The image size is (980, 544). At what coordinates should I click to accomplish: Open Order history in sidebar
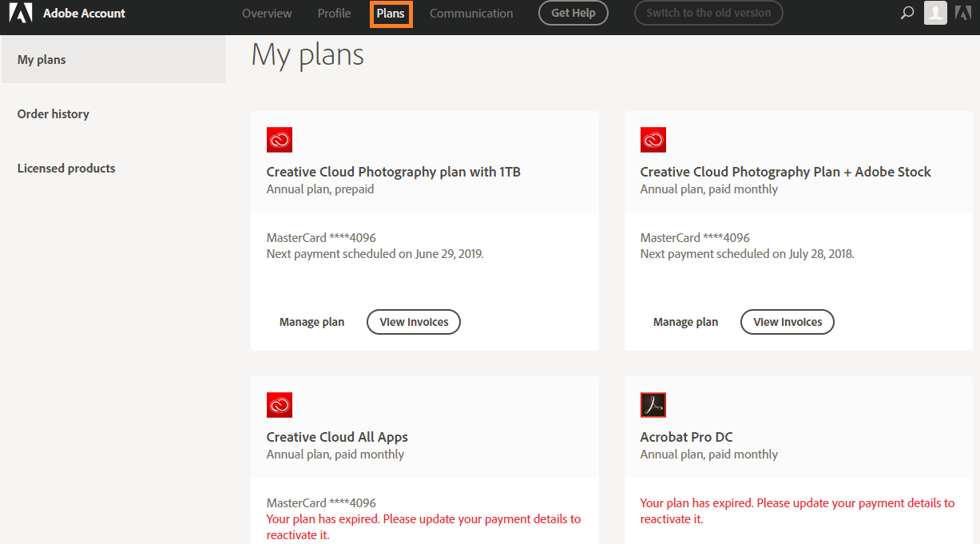[x=54, y=114]
